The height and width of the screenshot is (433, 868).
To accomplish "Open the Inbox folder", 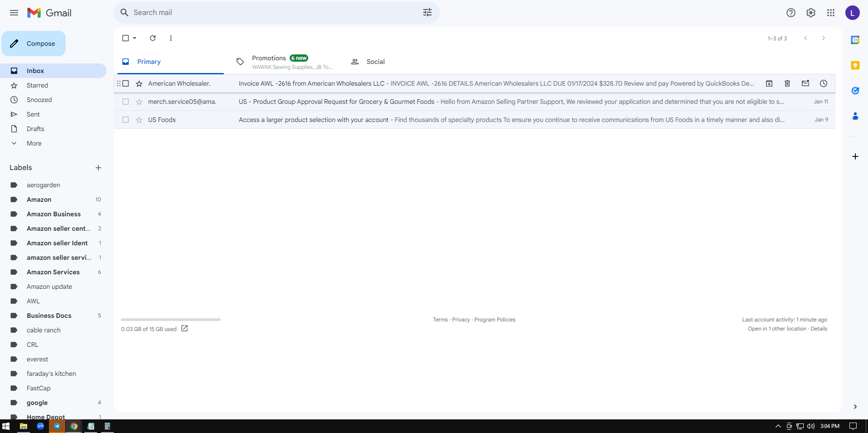I will [x=53, y=71].
